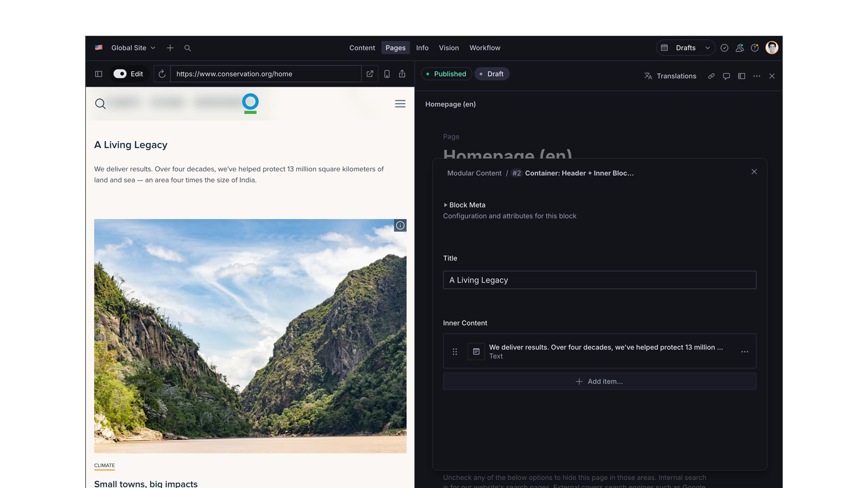Viewport: 868px width, 488px height.
Task: Open the Vision tab
Action: [449, 48]
